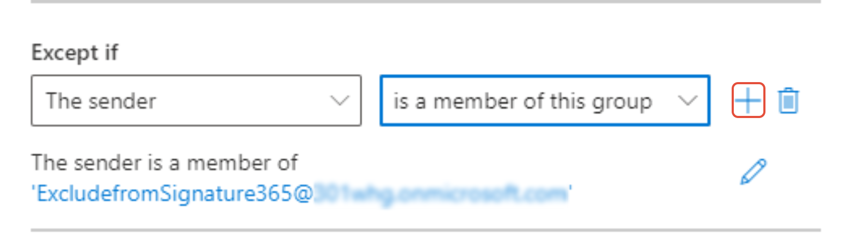The image size is (868, 235).
Task: Edit the group with the pencil icon
Action: (x=754, y=172)
